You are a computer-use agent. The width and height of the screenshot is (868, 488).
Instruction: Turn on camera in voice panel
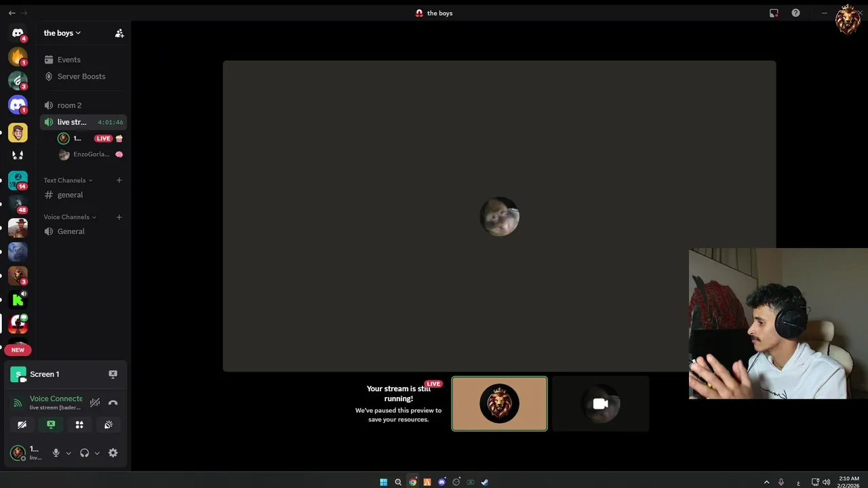click(x=22, y=425)
